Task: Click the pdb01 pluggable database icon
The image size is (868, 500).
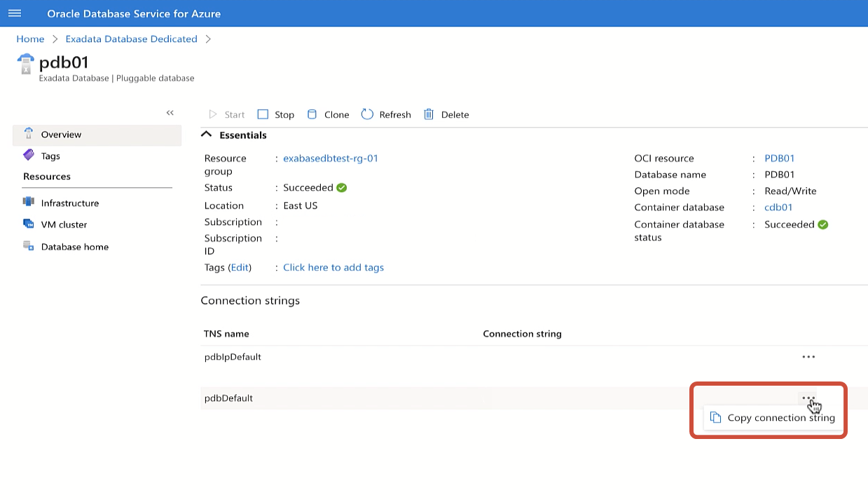Action: point(25,64)
